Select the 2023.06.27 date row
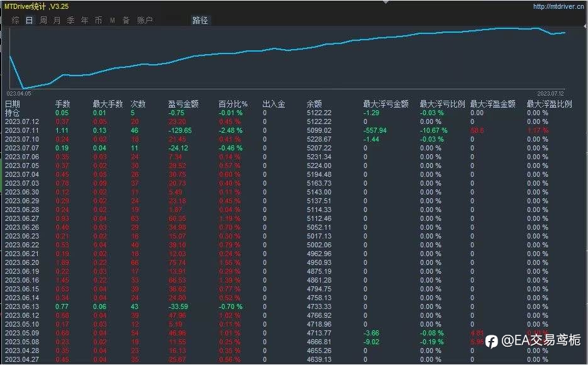 coord(22,218)
